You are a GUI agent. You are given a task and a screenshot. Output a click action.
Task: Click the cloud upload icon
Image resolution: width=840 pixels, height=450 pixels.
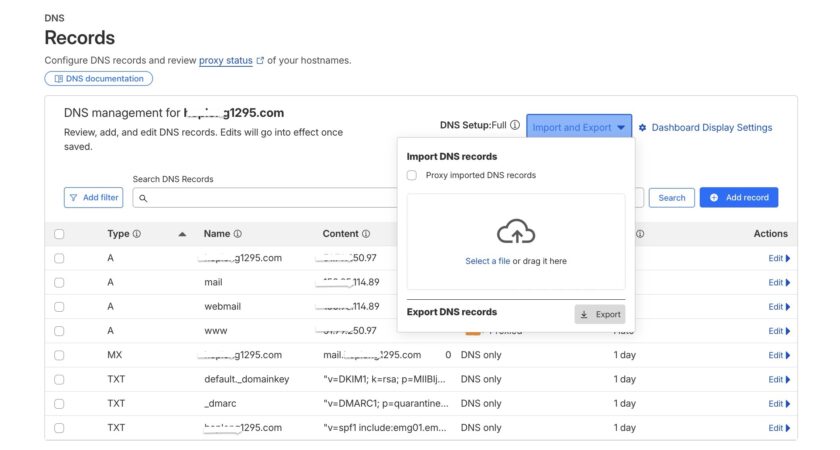(516, 231)
